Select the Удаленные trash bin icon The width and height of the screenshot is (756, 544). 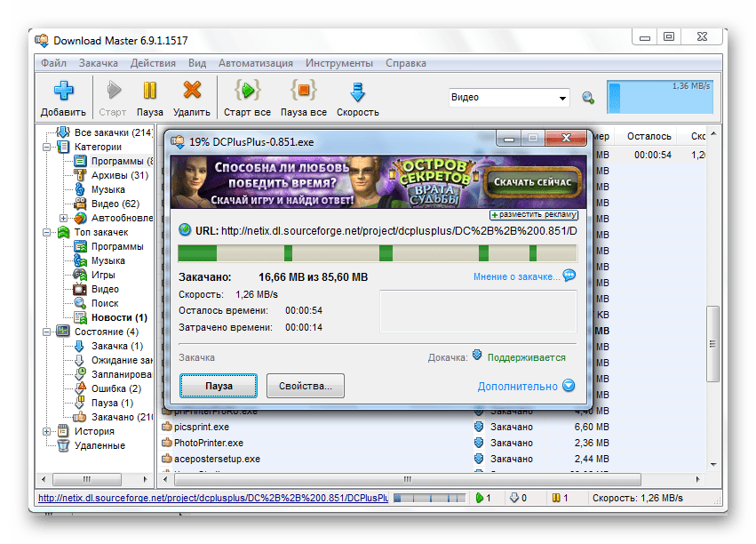[x=63, y=445]
